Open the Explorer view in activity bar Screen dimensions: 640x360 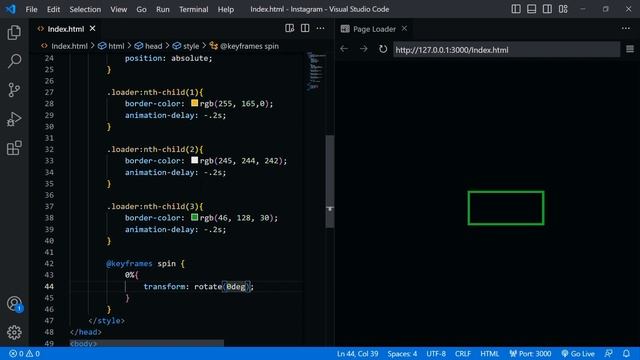tap(14, 33)
